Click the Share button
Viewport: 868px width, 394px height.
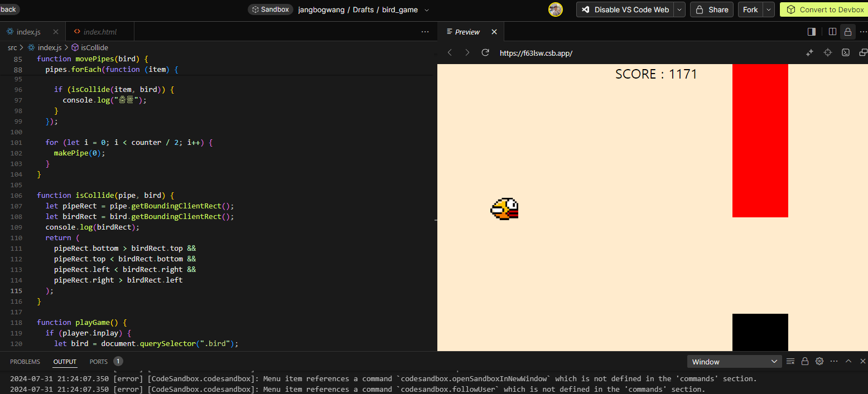point(712,9)
